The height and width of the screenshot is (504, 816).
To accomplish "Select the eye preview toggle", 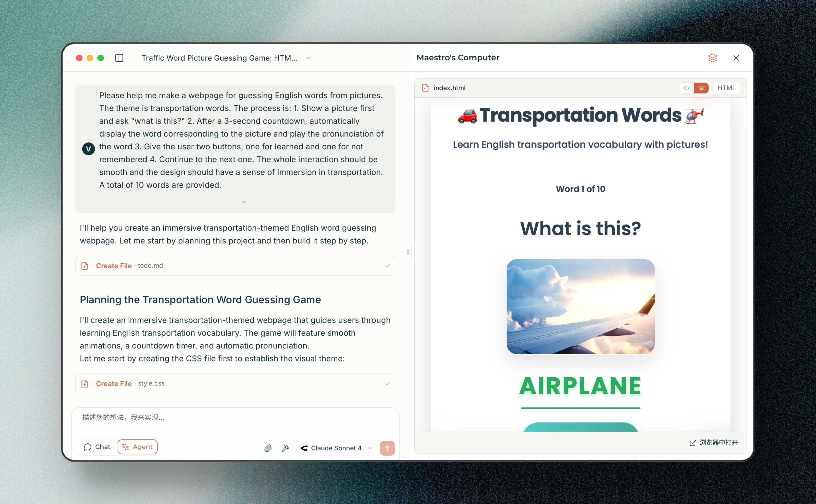I will coord(701,88).
